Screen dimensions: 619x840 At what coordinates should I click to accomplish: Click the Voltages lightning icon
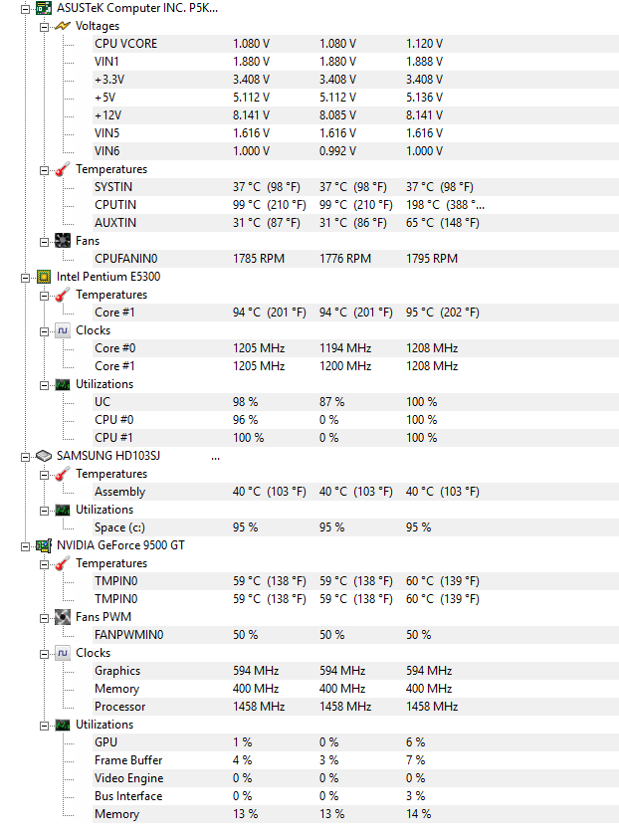tap(62, 26)
